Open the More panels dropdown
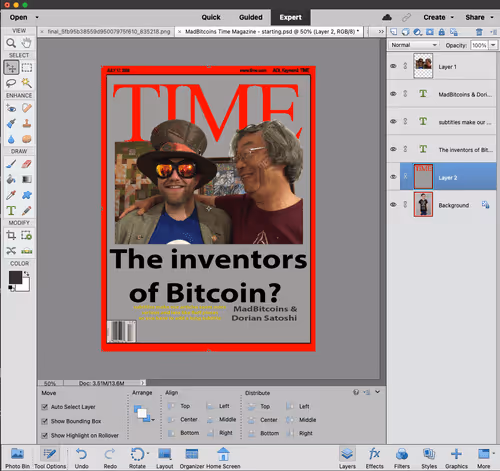 coord(485,458)
